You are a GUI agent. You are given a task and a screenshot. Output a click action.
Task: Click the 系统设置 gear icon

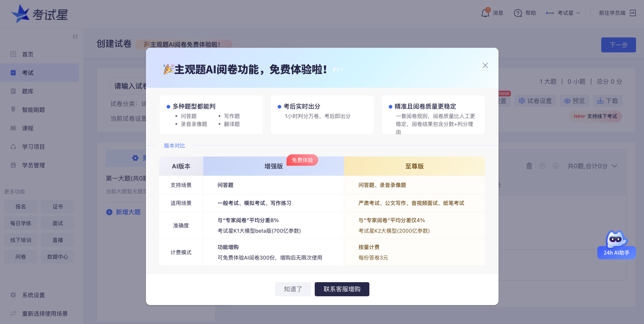(x=13, y=295)
